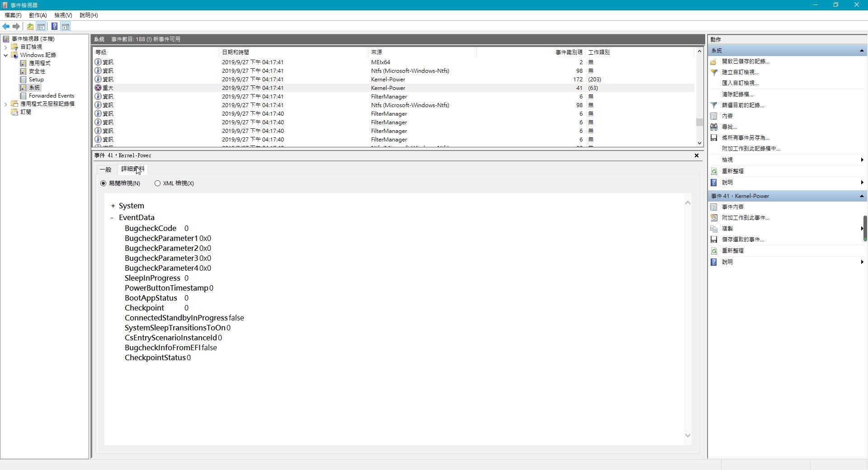Click the event list vertical scrollbar thumb
This screenshot has width=868, height=470.
click(699, 122)
